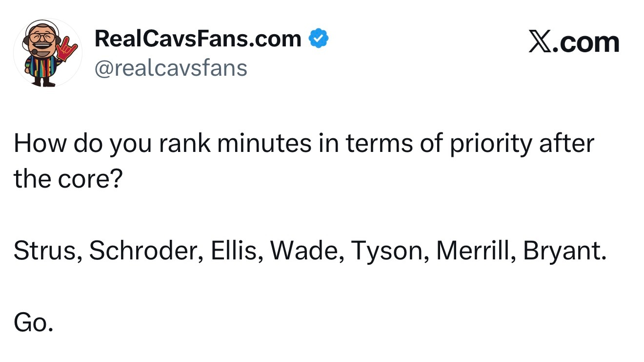Click the blue verified checkmark badge

pos(318,39)
